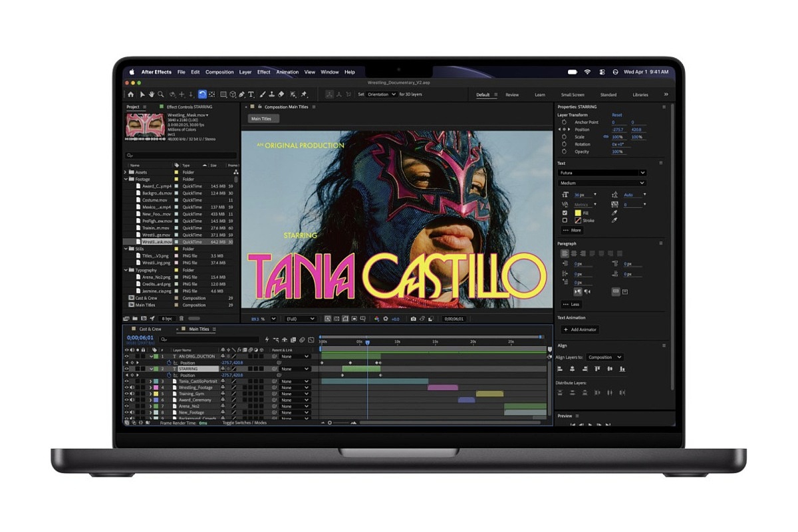Expand the Assets folder

tap(125, 172)
